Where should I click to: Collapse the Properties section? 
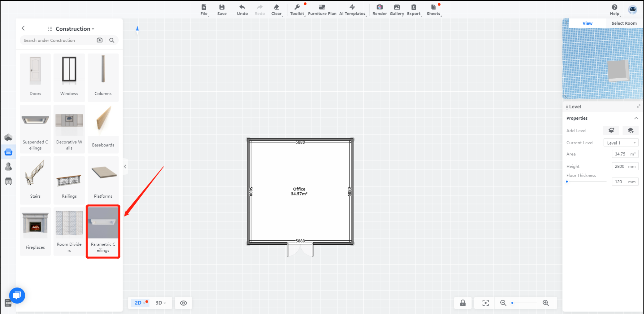coord(636,118)
